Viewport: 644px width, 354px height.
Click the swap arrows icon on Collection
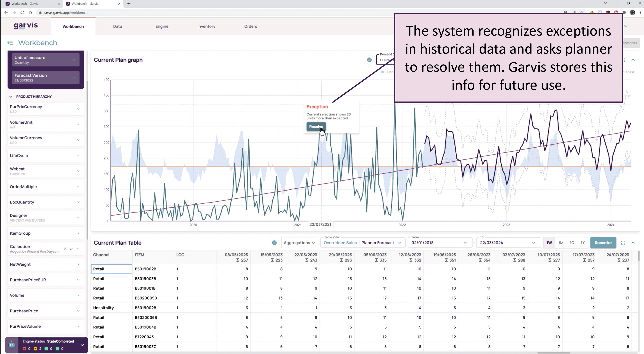72,248
